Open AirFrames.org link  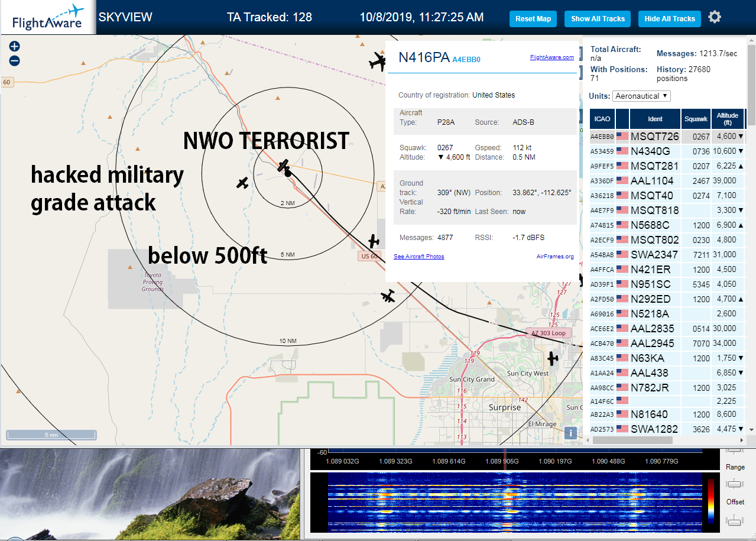coord(555,257)
